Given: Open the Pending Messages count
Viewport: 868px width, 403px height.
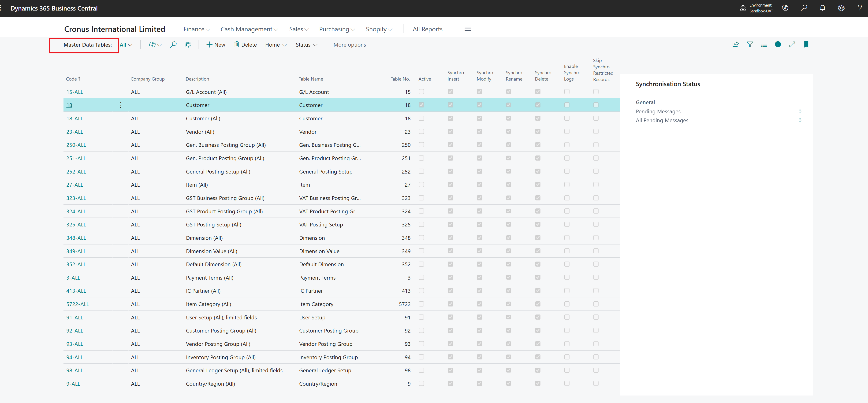Looking at the screenshot, I should [800, 111].
